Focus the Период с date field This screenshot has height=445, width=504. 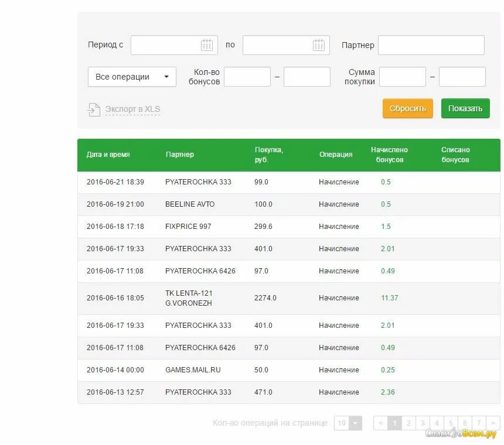174,45
